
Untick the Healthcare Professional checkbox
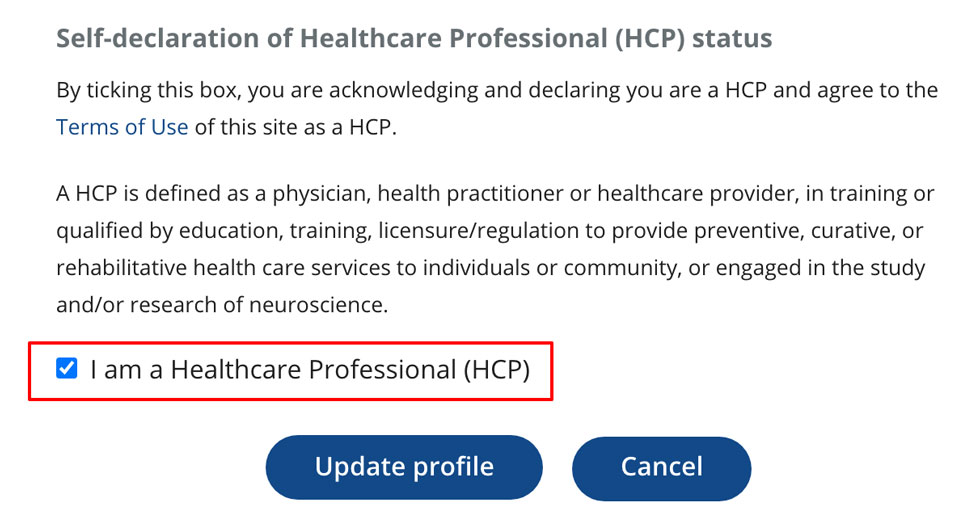(x=67, y=369)
